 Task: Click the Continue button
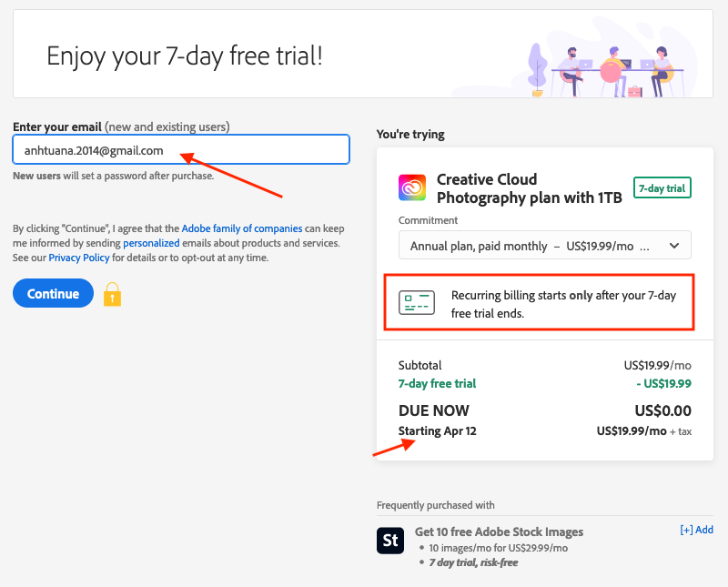click(53, 293)
